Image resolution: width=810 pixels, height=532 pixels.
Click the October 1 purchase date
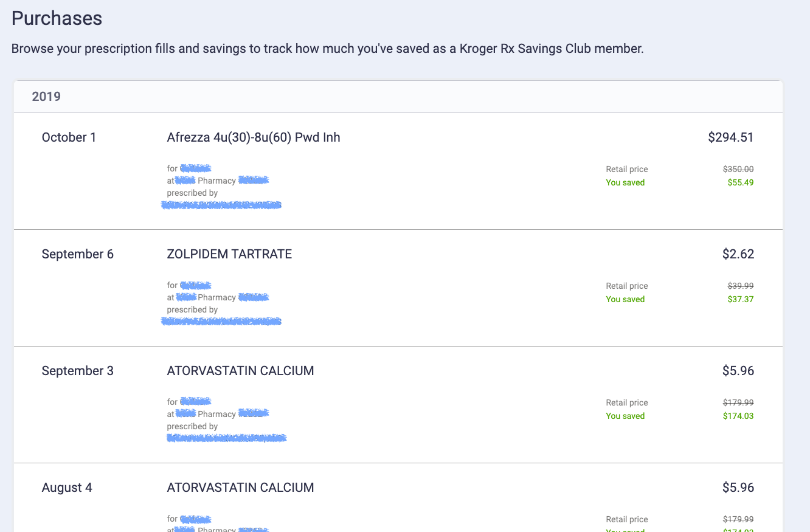(69, 137)
